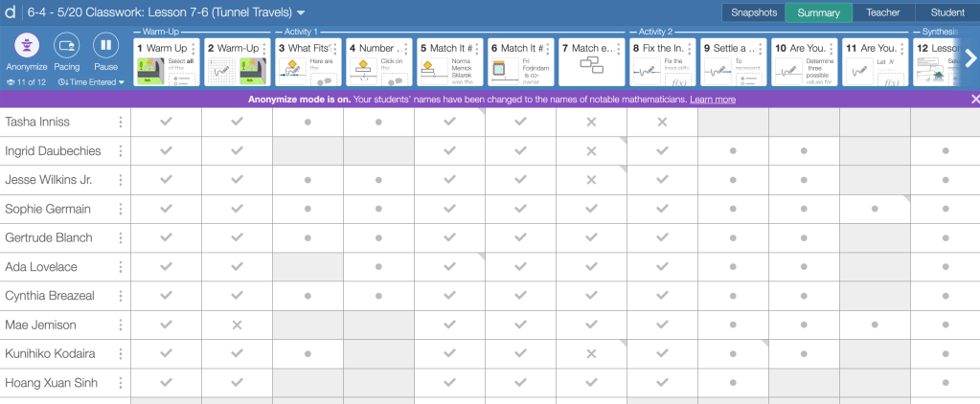This screenshot has height=404, width=980.
Task: Click the Desmos logo icon
Action: [x=11, y=12]
